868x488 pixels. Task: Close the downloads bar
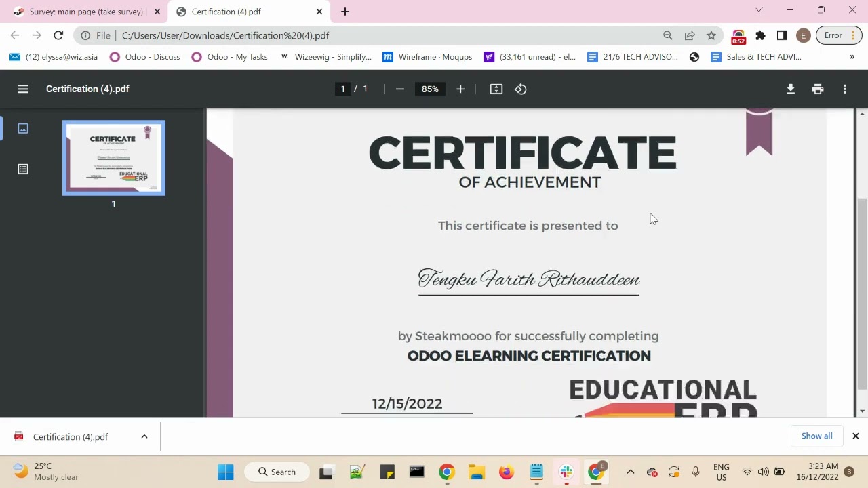pos(855,436)
